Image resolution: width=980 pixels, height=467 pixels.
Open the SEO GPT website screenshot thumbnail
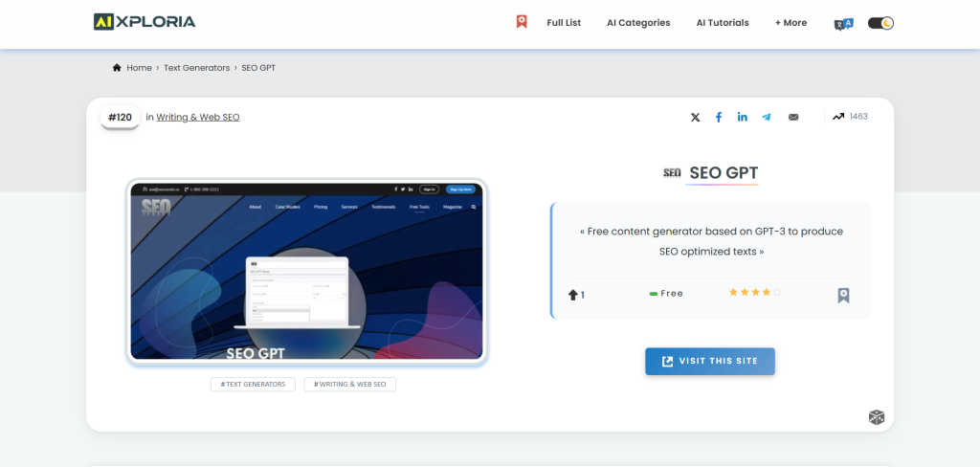pos(306,271)
